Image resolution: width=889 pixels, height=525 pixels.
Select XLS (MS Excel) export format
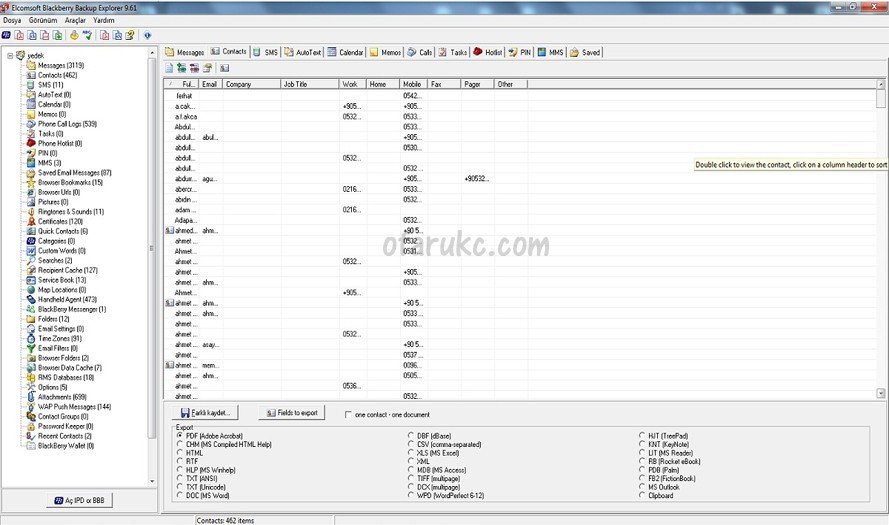click(410, 452)
